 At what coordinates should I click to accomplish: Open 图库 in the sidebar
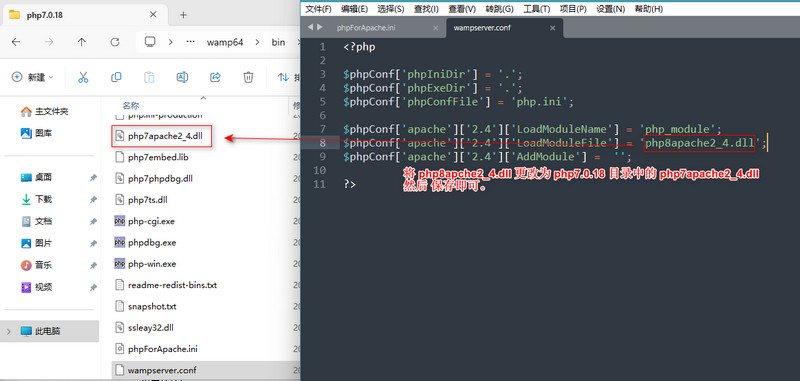pyautogui.click(x=36, y=133)
